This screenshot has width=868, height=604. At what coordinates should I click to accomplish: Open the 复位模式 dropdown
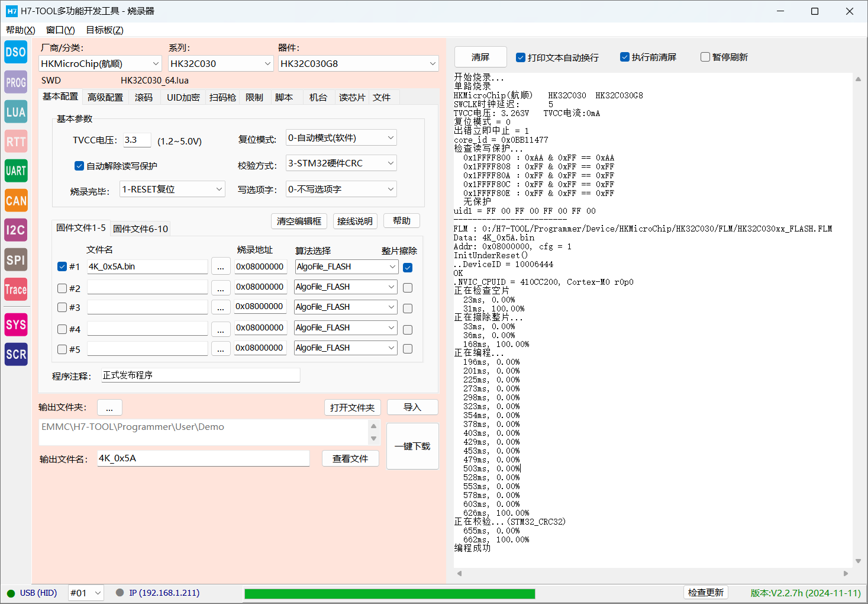(341, 138)
